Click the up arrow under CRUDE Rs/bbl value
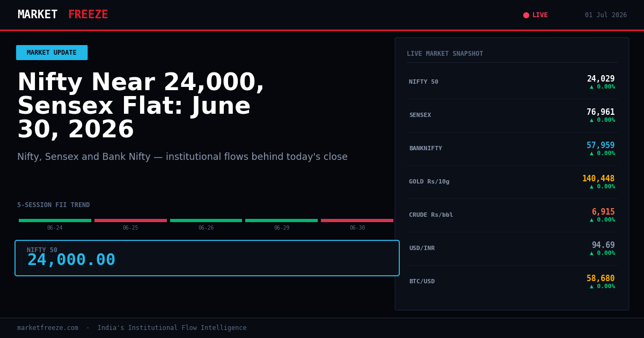This screenshot has width=644, height=338. tap(592, 220)
